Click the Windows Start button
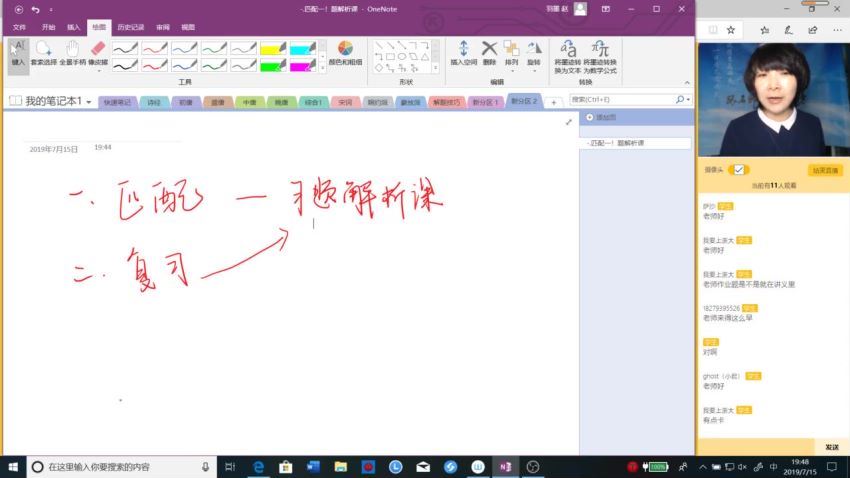 pos(13,467)
